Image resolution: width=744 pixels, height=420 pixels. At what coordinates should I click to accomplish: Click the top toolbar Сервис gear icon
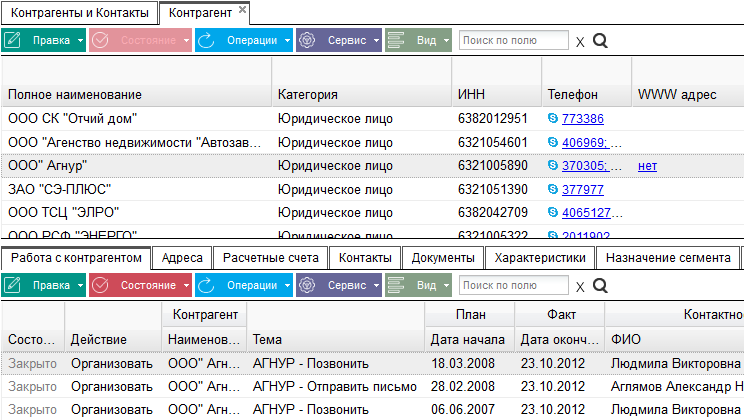pos(307,40)
